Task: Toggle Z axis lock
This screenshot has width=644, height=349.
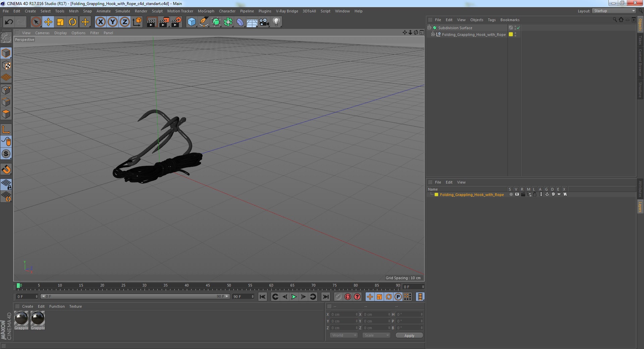Action: coord(125,22)
